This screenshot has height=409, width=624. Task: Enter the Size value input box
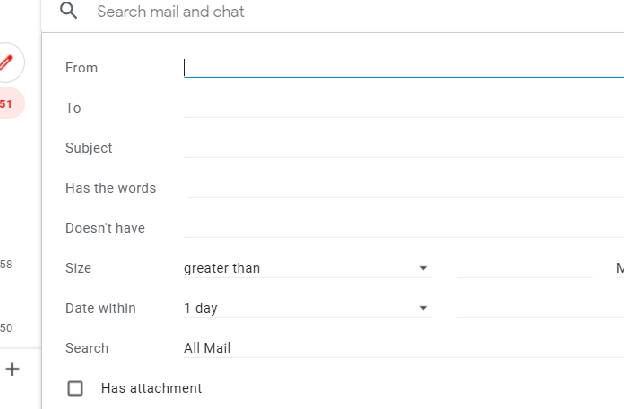524,268
